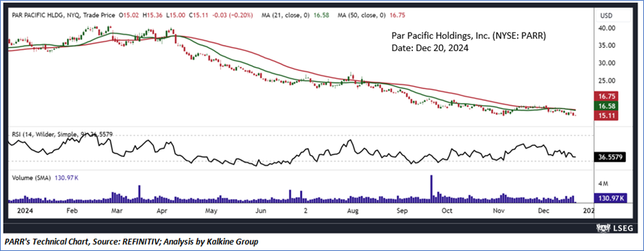Click the Oct label on time axis
The height and width of the screenshot is (251, 644).
tap(447, 211)
